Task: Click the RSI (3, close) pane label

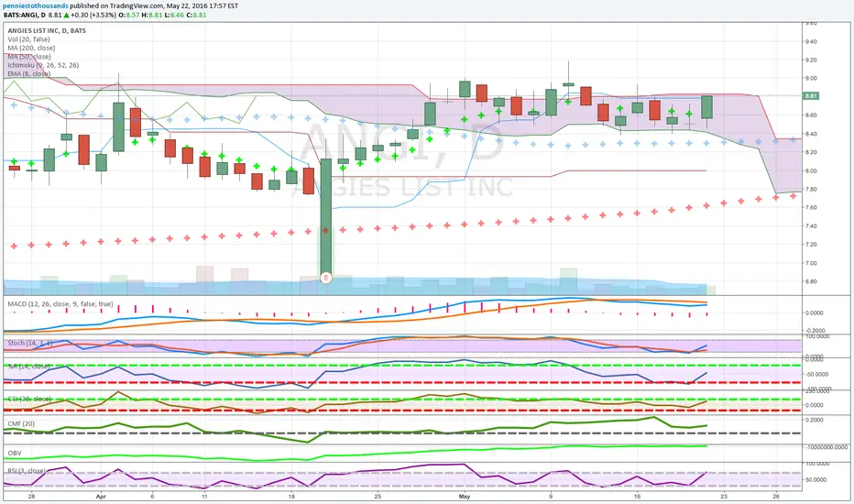Action: click(x=27, y=471)
